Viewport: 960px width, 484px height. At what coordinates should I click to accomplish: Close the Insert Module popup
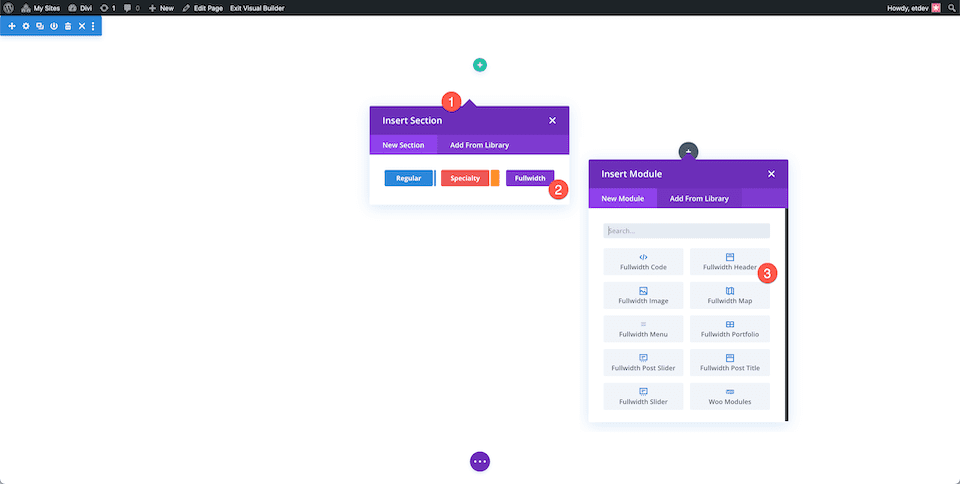pos(771,174)
